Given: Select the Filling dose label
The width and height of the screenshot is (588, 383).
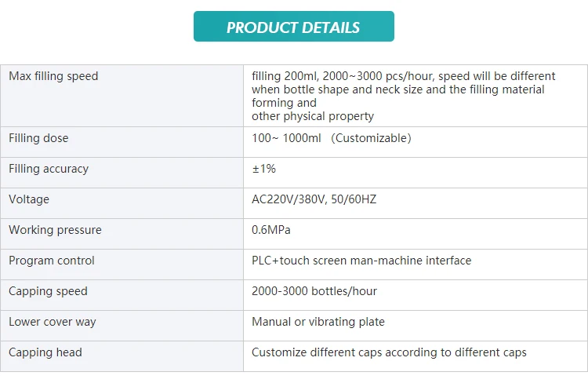Looking at the screenshot, I should pos(38,138).
